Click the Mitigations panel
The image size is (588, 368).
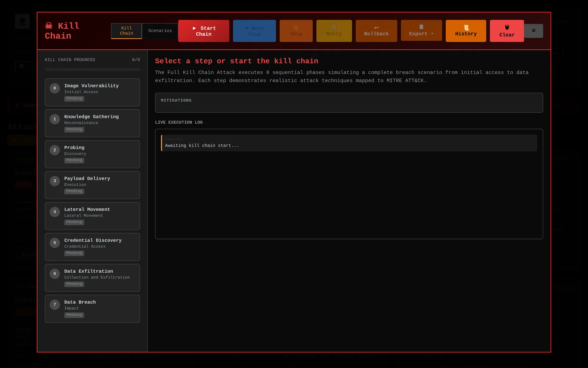349,103
